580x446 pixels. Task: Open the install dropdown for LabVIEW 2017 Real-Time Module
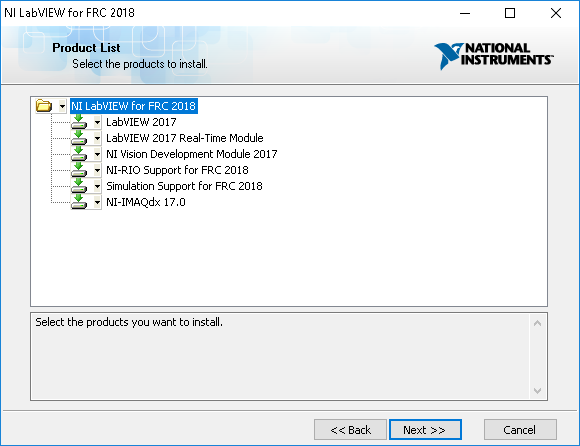coord(97,138)
